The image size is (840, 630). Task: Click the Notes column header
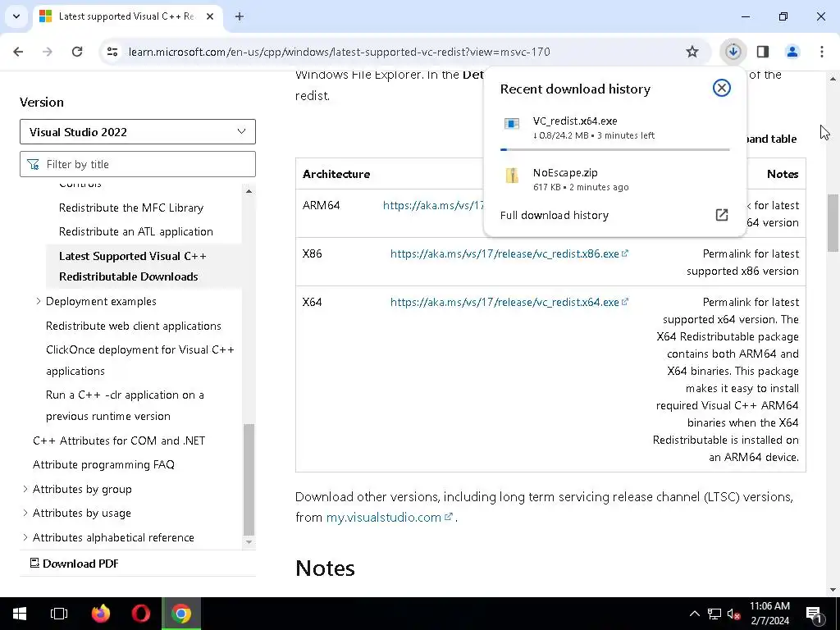tap(783, 174)
